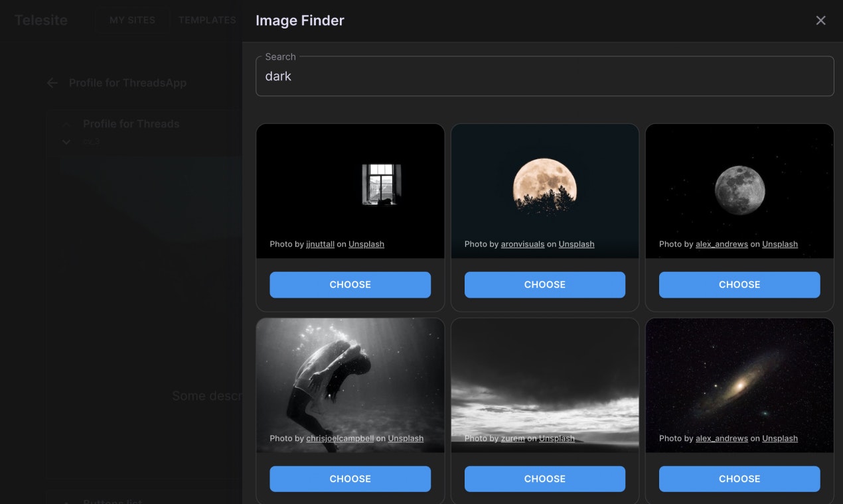
Task: Click the Search field containing 'dark'
Action: pos(544,76)
